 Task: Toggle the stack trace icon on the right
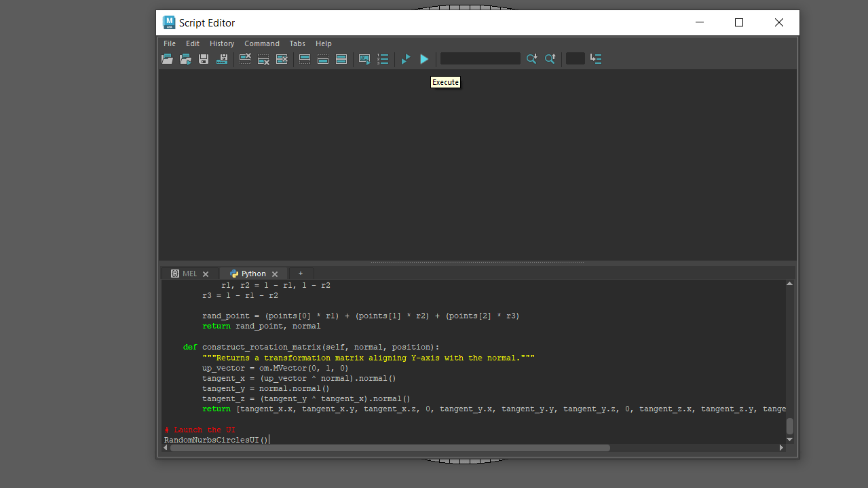(x=595, y=58)
